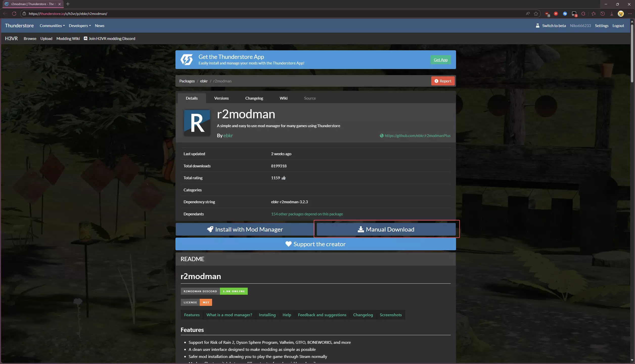Expand the Developers dropdown
Screen dimensions: 635x364
(x=80, y=26)
